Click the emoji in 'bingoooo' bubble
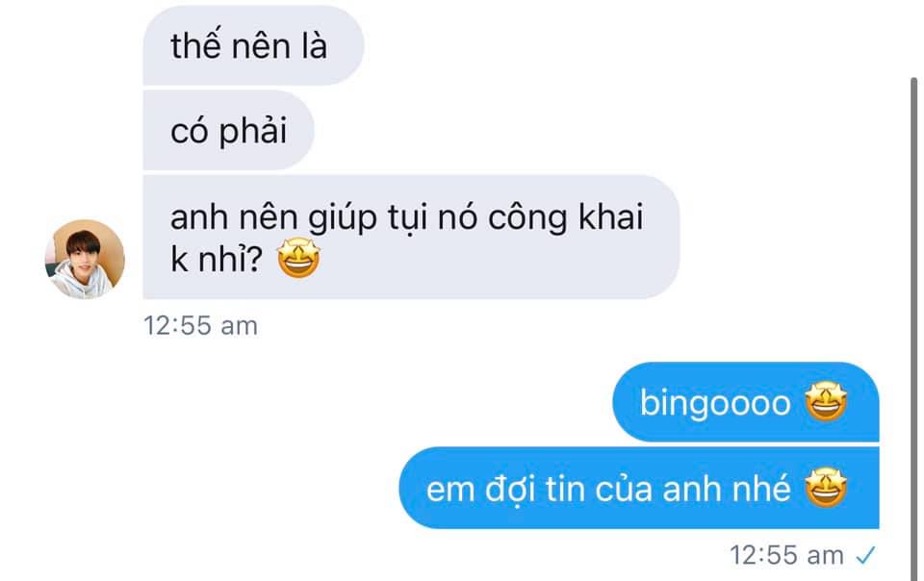Screen dimensions: 924x581 click(826, 402)
